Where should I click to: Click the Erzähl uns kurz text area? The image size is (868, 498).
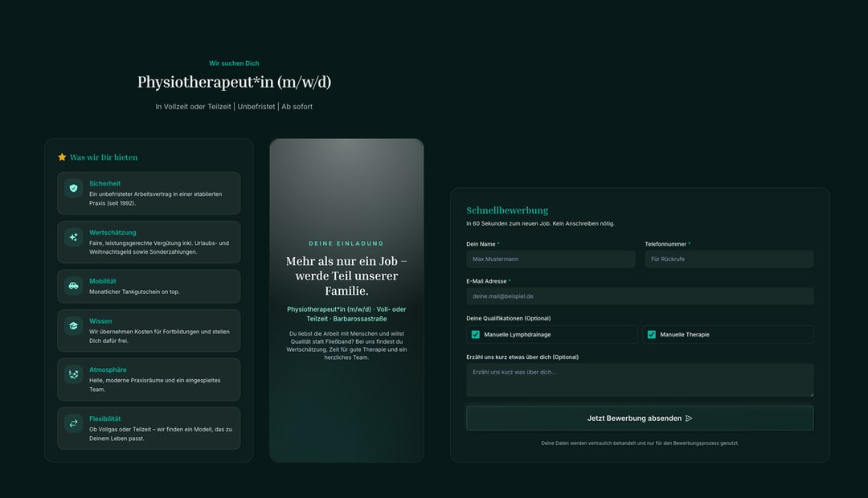point(639,379)
